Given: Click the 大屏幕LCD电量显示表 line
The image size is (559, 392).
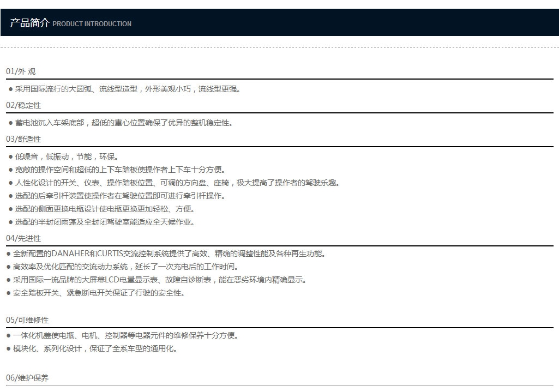Looking at the screenshot, I should [157, 280].
